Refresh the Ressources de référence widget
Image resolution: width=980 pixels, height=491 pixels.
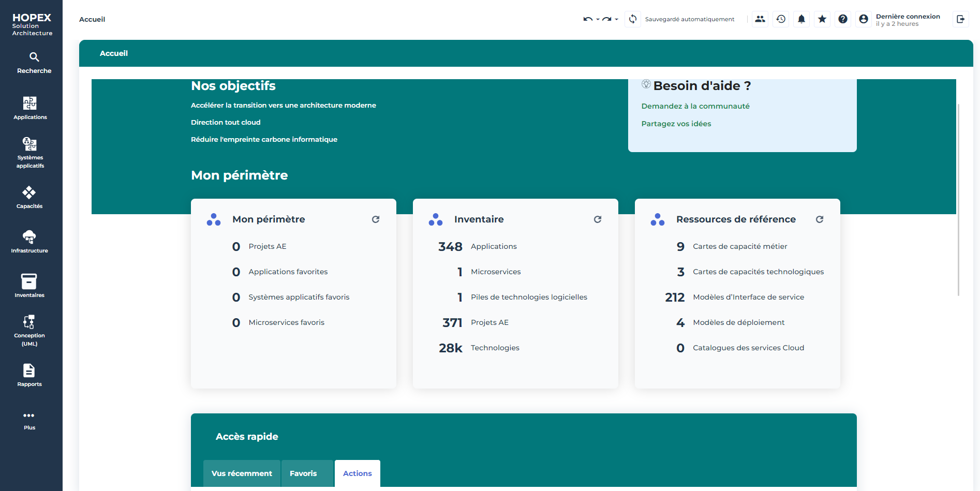[819, 219]
